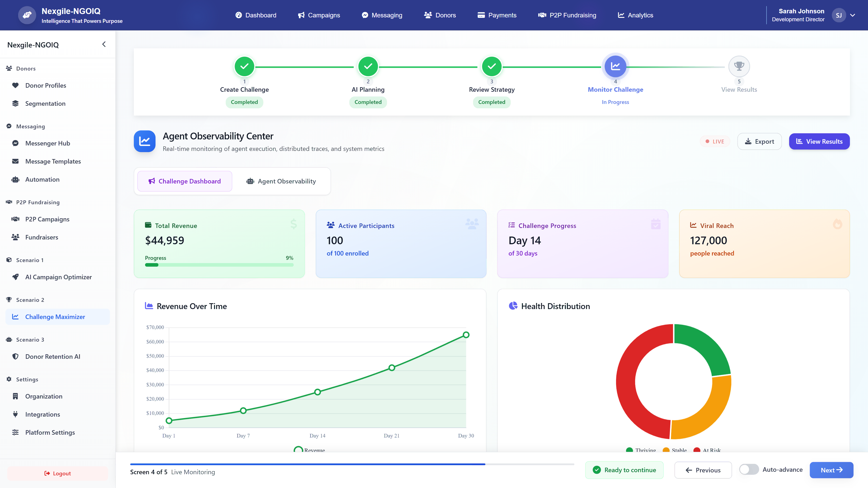
Task: Click the Export button
Action: click(759, 141)
